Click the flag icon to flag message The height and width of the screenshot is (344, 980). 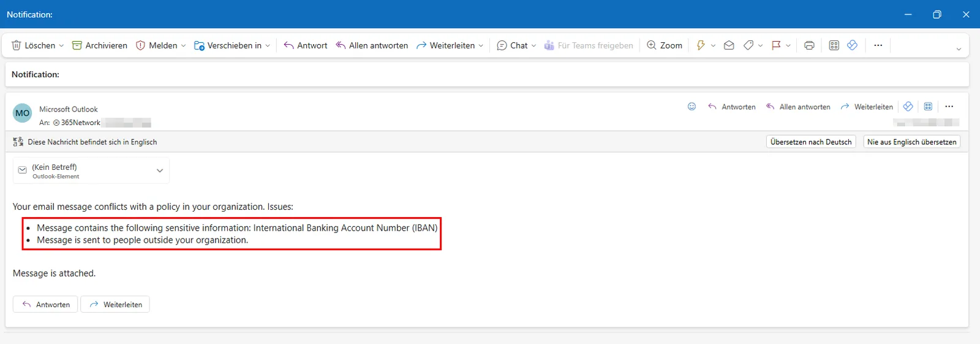[776, 45]
